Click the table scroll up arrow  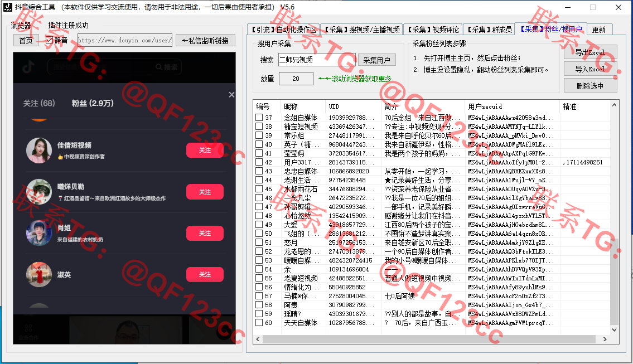(614, 105)
